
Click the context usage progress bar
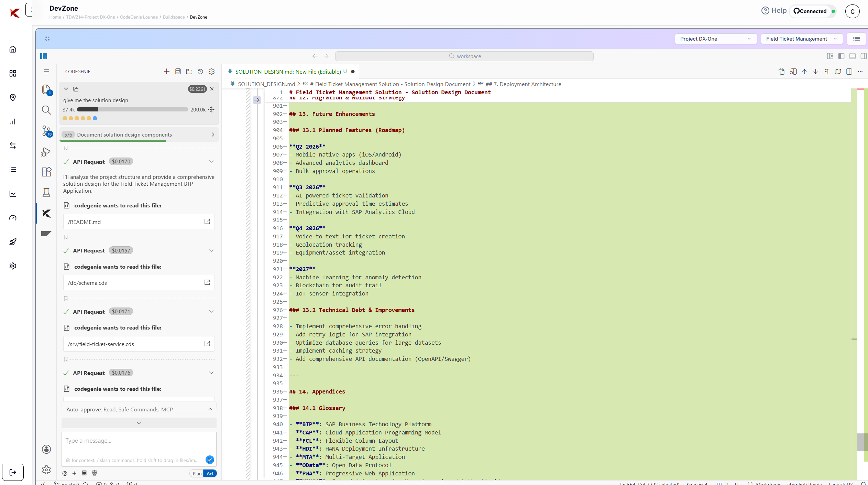pos(132,110)
